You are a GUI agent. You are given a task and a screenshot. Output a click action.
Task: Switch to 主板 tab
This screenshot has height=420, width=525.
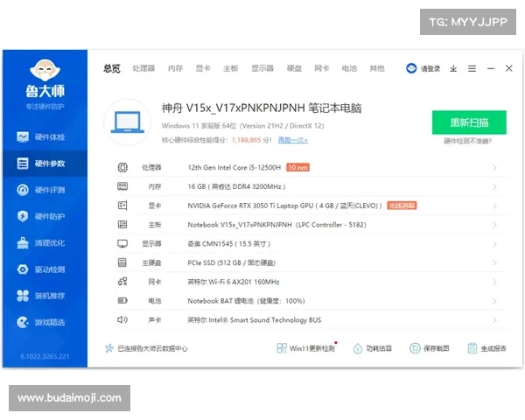231,68
